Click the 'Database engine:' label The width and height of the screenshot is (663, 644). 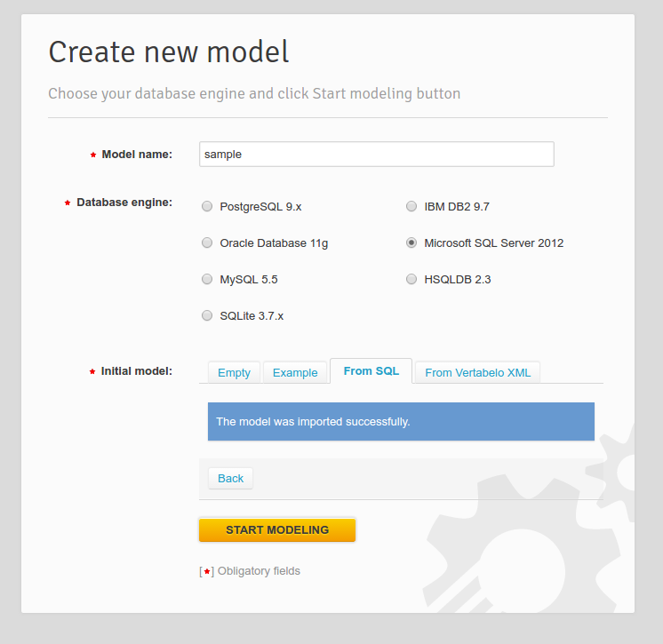124,203
